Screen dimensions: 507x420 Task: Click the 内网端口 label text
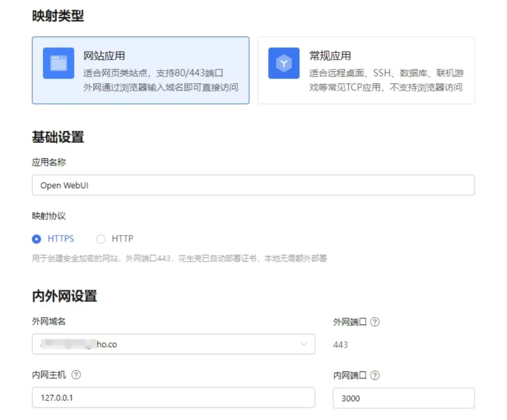[x=350, y=375]
